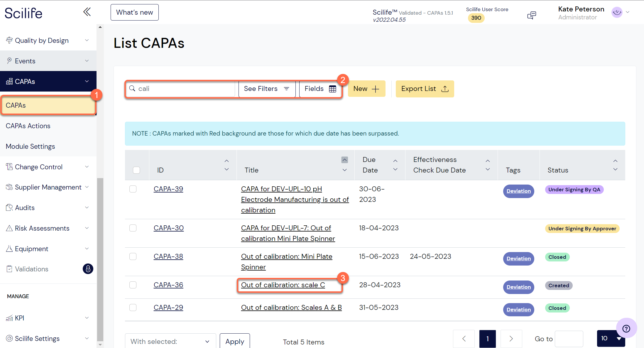Click the sidebar scroll-up arrow
The image size is (644, 348).
[100, 27]
